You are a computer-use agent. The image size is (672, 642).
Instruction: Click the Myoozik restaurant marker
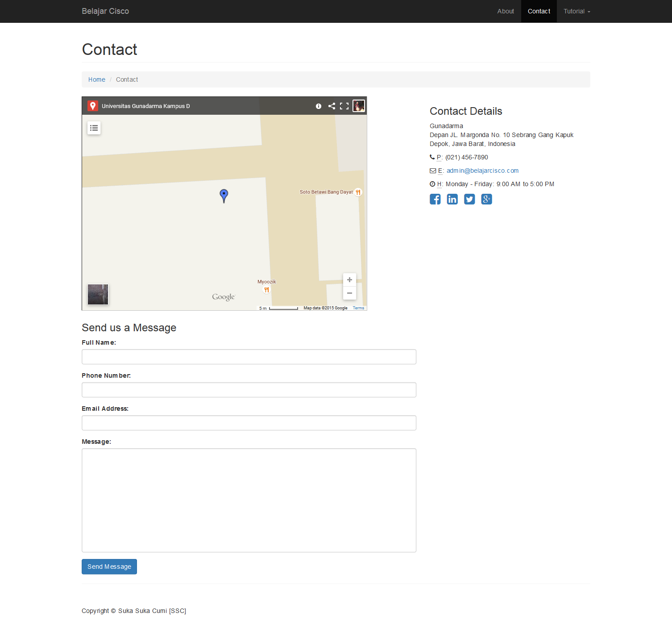pos(266,290)
